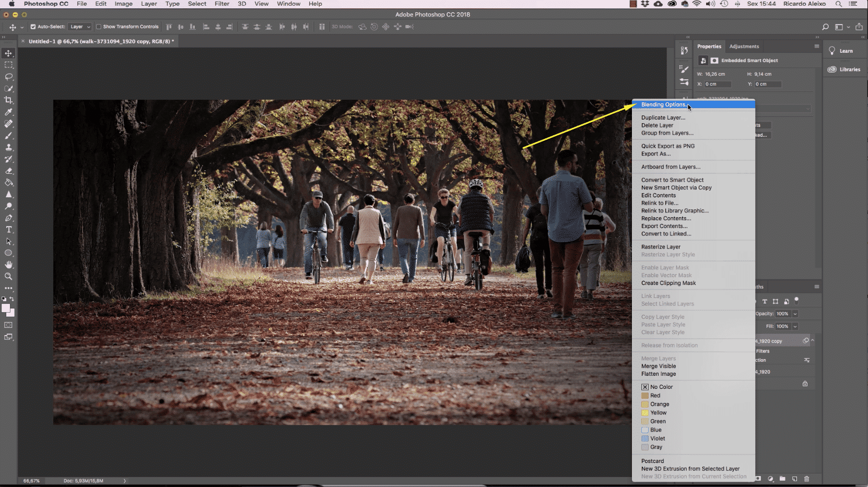Enable Show Transform Controls checkbox
Screen dimensions: 868x487
(99, 27)
